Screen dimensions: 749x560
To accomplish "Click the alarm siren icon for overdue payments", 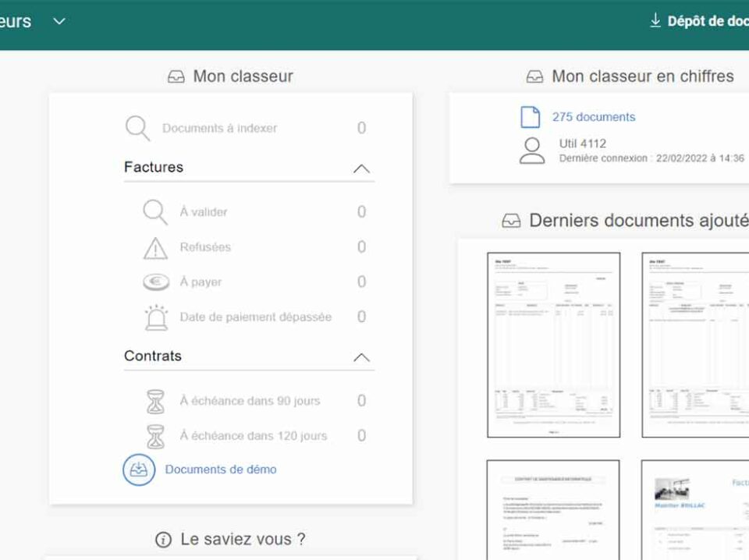I will pos(155,317).
